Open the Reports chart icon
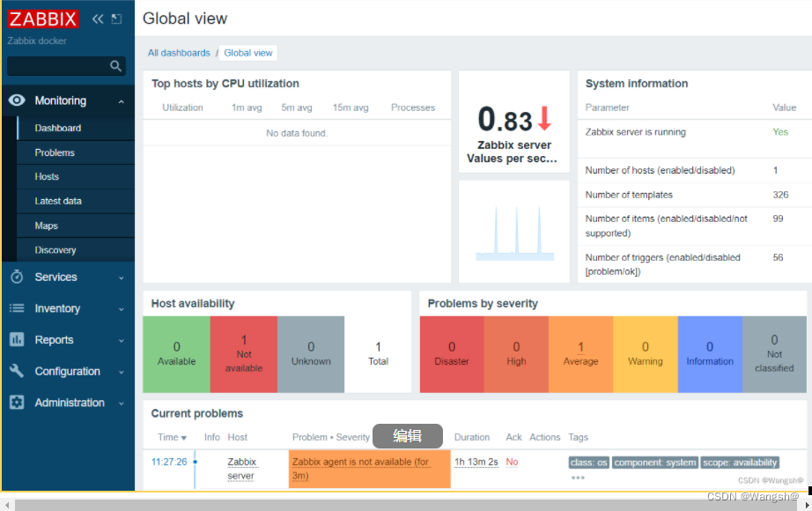 click(18, 339)
